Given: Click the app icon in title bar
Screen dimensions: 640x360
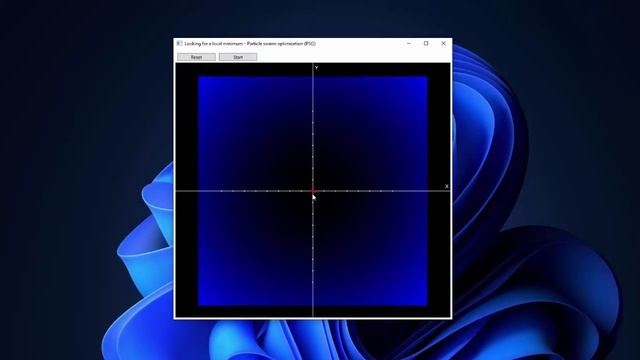Looking at the screenshot, I should (179, 43).
